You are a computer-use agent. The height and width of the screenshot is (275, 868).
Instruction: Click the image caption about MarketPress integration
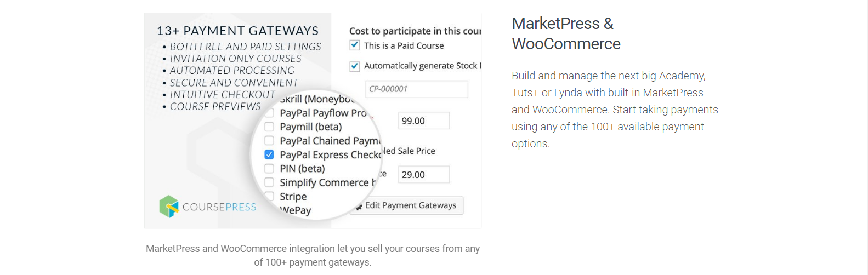313,255
